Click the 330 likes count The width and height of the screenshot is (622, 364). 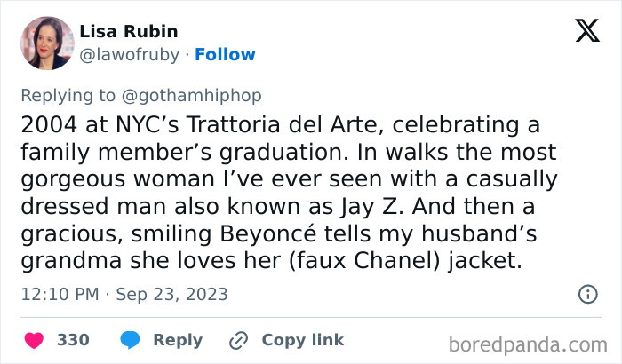point(73,340)
